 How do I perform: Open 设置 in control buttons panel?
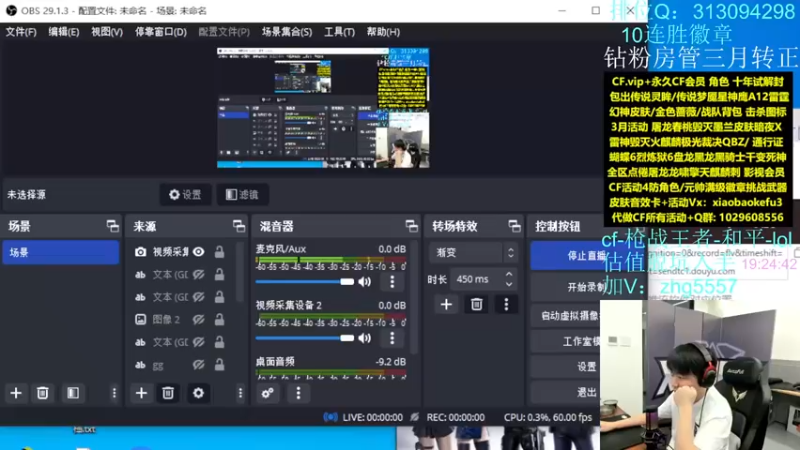click(568, 366)
